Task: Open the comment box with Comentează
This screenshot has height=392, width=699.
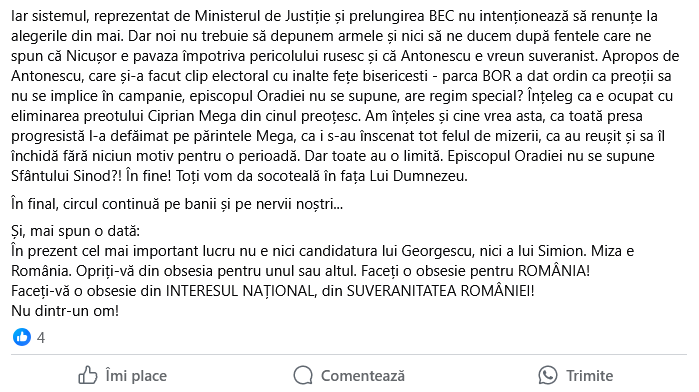Action: [x=349, y=375]
